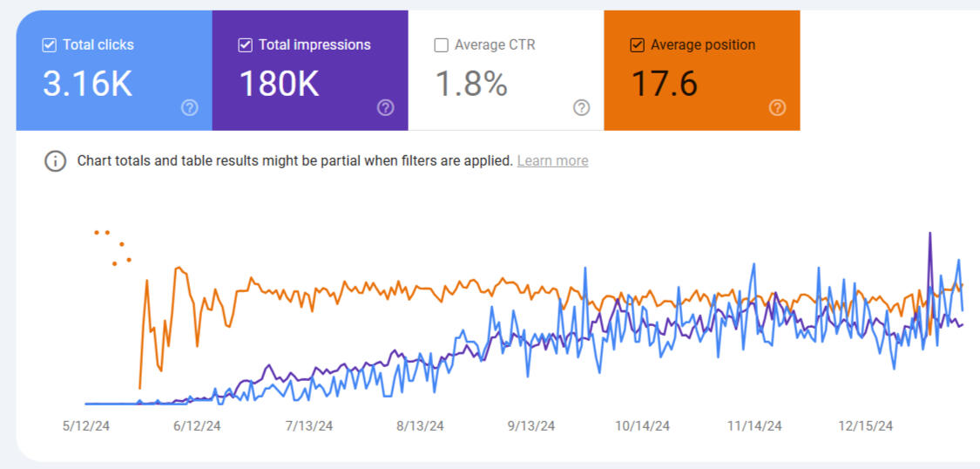
Task: Select the 9/13/24 date axis label
Action: point(531,426)
